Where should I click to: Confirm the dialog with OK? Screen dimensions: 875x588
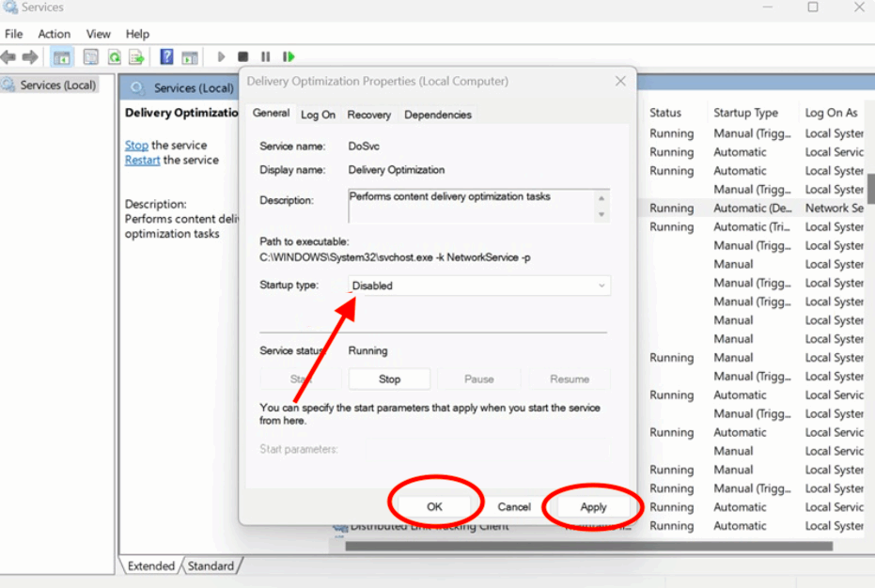(x=434, y=506)
